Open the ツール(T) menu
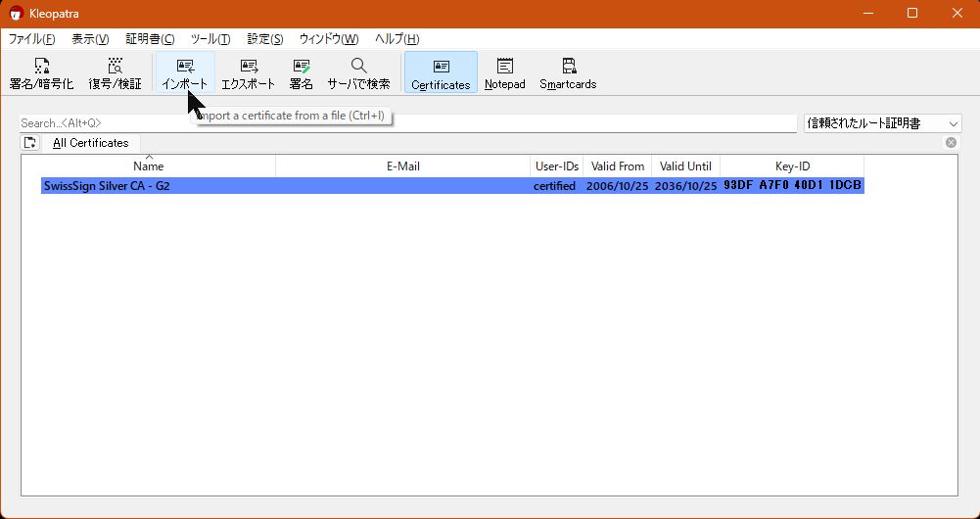 tap(210, 39)
